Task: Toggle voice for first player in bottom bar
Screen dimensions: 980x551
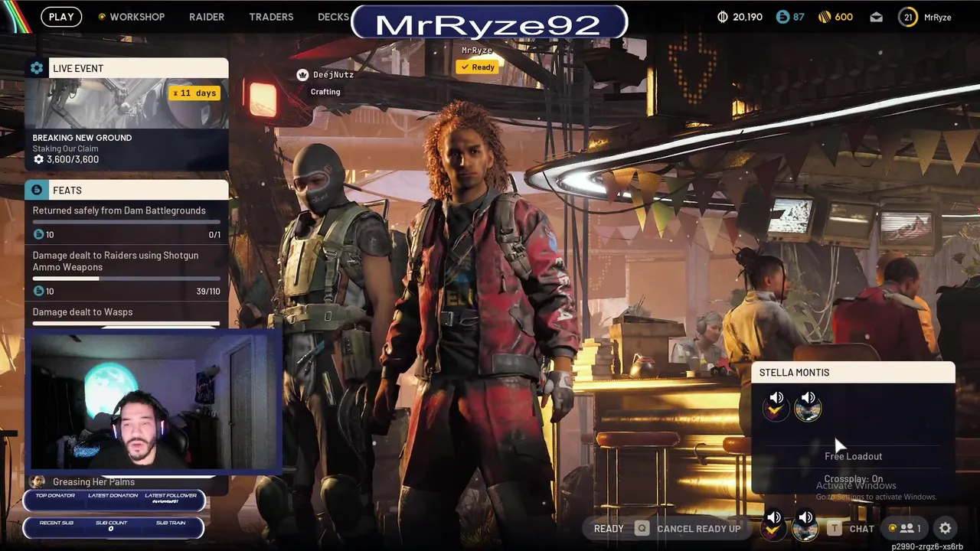Action: tap(775, 525)
